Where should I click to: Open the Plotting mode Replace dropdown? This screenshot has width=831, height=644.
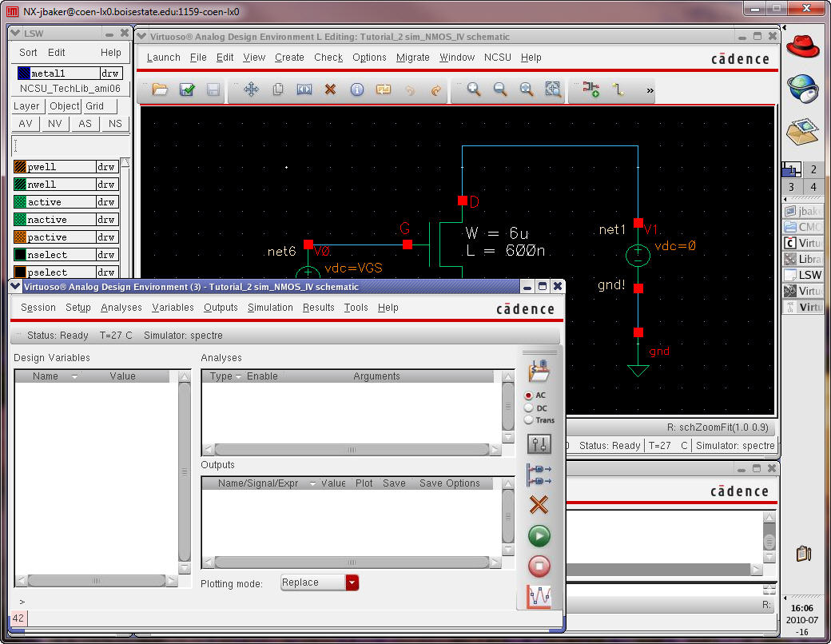point(352,582)
